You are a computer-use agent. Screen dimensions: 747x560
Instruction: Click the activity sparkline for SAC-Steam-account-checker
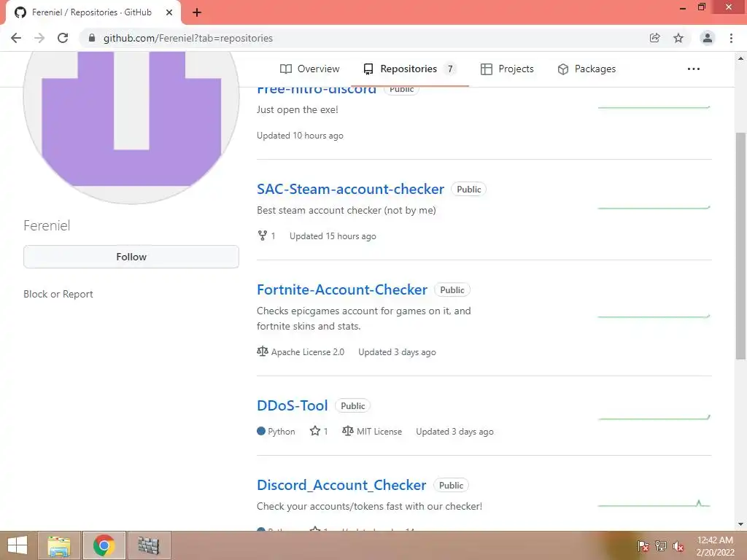654,208
